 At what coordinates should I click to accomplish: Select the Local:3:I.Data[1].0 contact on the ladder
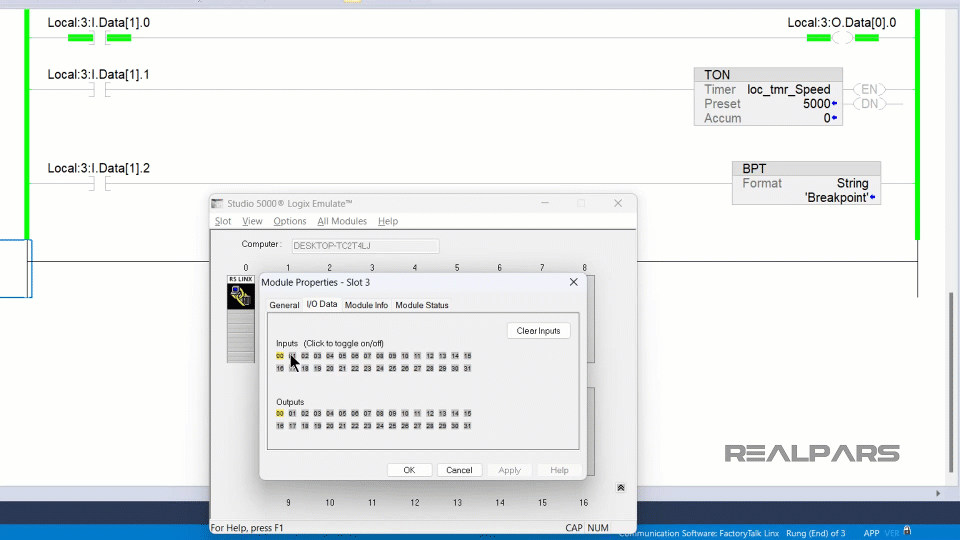[x=100, y=38]
